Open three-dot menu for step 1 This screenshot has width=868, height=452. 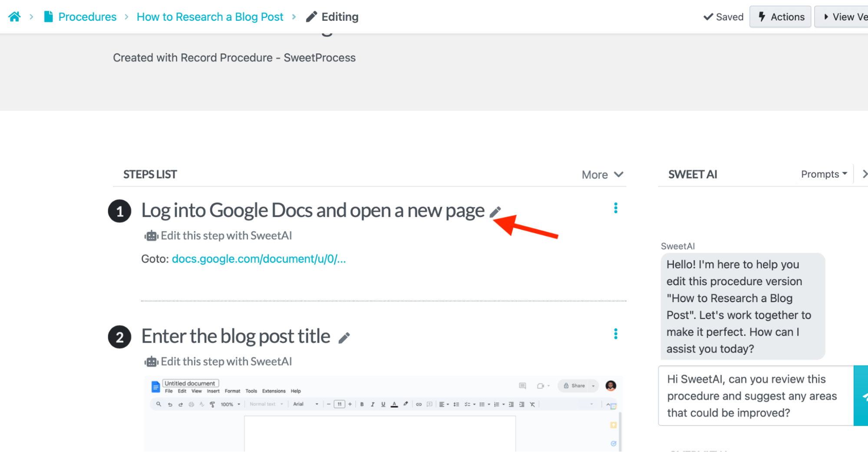(x=615, y=208)
